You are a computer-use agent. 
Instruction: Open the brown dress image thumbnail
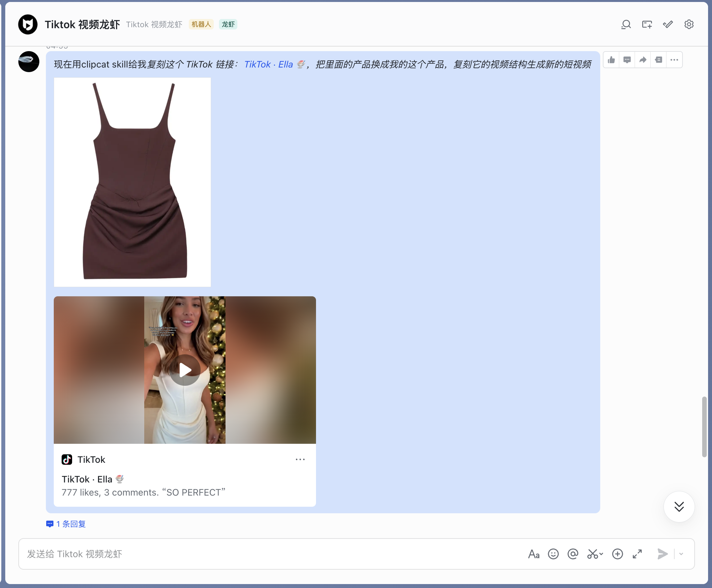coord(132,182)
